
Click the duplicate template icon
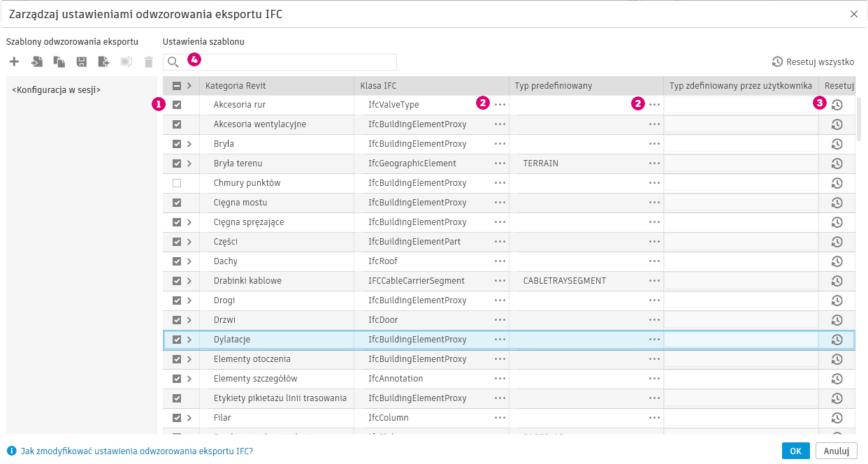(x=59, y=62)
